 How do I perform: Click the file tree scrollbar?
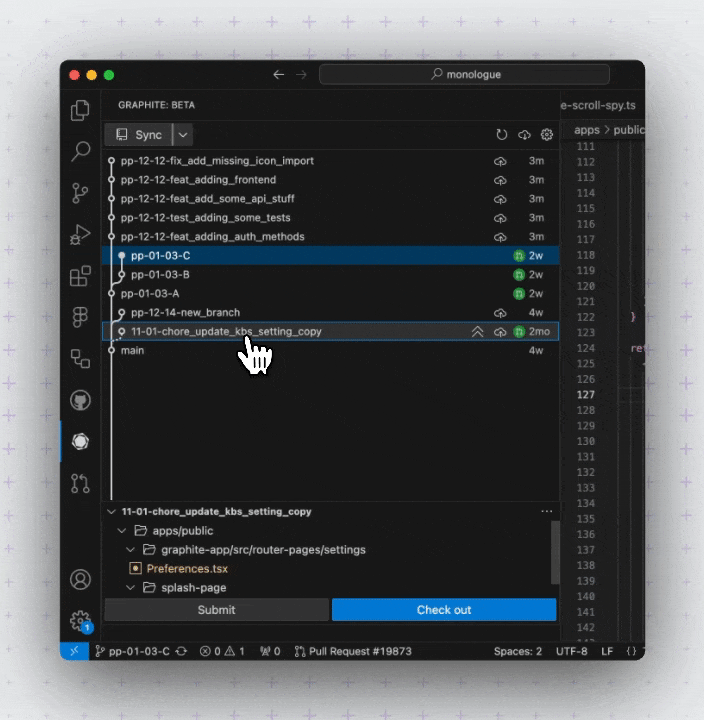tap(555, 552)
